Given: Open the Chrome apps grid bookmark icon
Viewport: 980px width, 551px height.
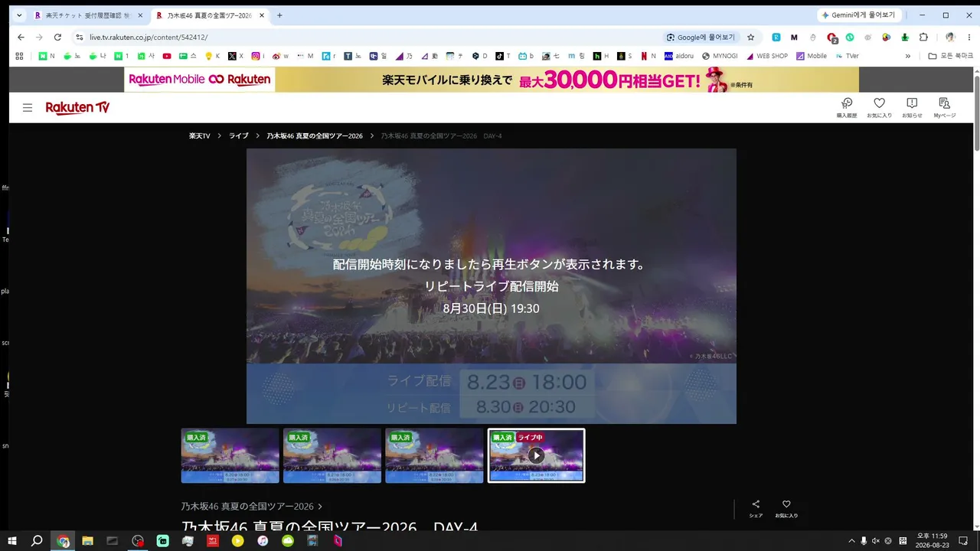Looking at the screenshot, I should coord(20,56).
